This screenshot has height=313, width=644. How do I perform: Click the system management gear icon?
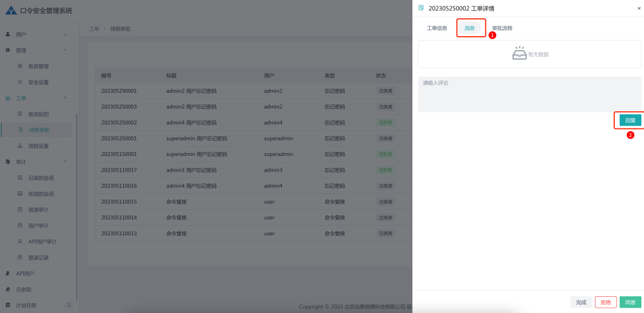(x=20, y=66)
